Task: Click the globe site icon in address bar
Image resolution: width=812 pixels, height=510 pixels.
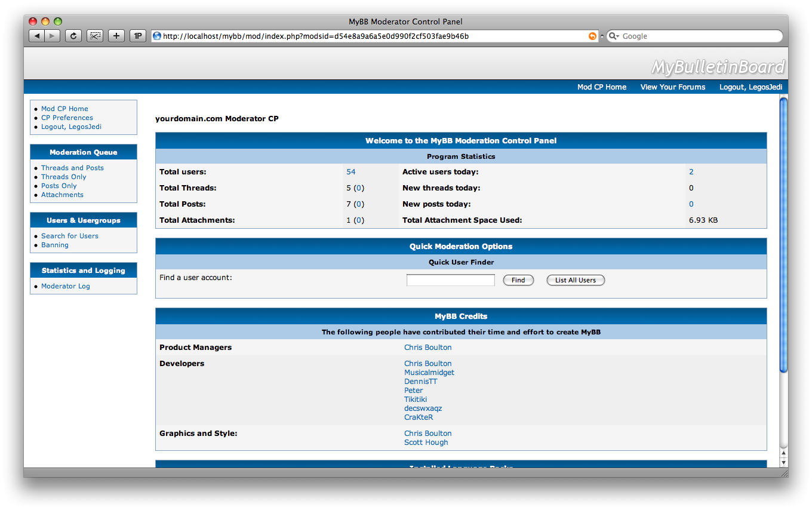Action: [x=157, y=36]
